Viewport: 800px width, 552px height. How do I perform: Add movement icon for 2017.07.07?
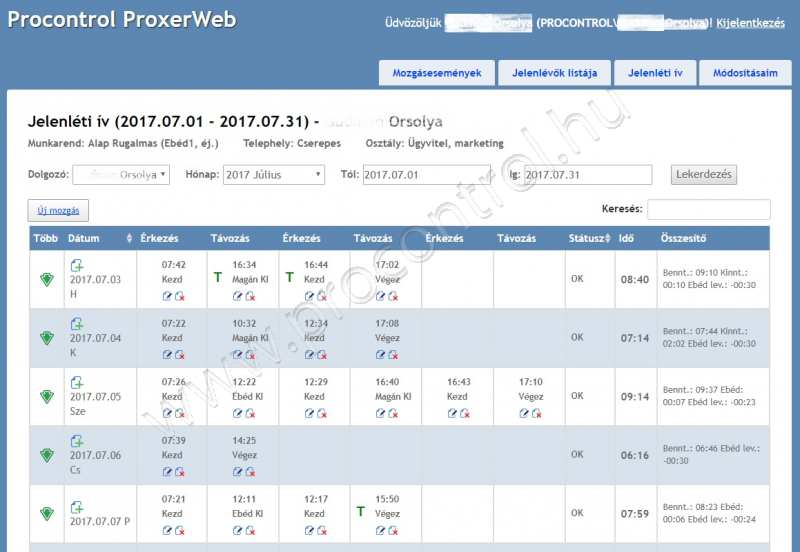pos(77,507)
